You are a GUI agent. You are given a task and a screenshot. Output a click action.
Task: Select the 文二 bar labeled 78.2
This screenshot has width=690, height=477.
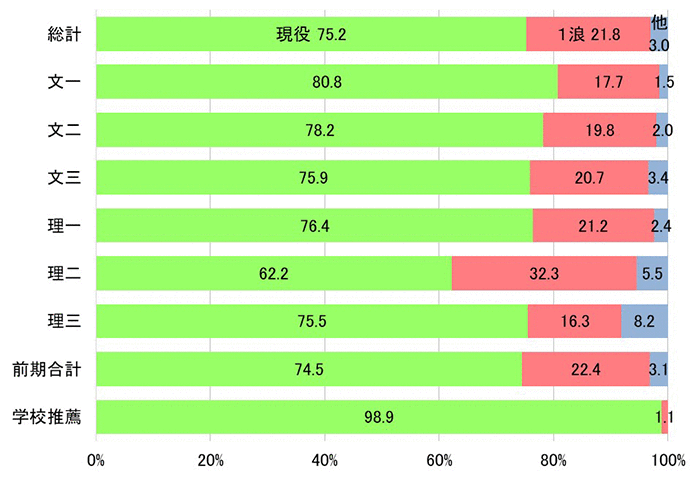319,130
